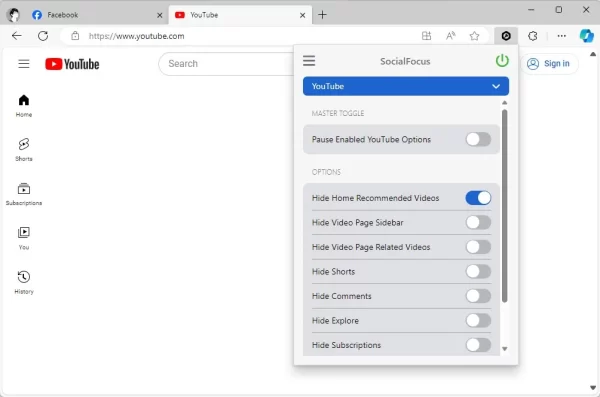The width and height of the screenshot is (600, 397).
Task: Refresh the YouTube page
Action: 43,36
